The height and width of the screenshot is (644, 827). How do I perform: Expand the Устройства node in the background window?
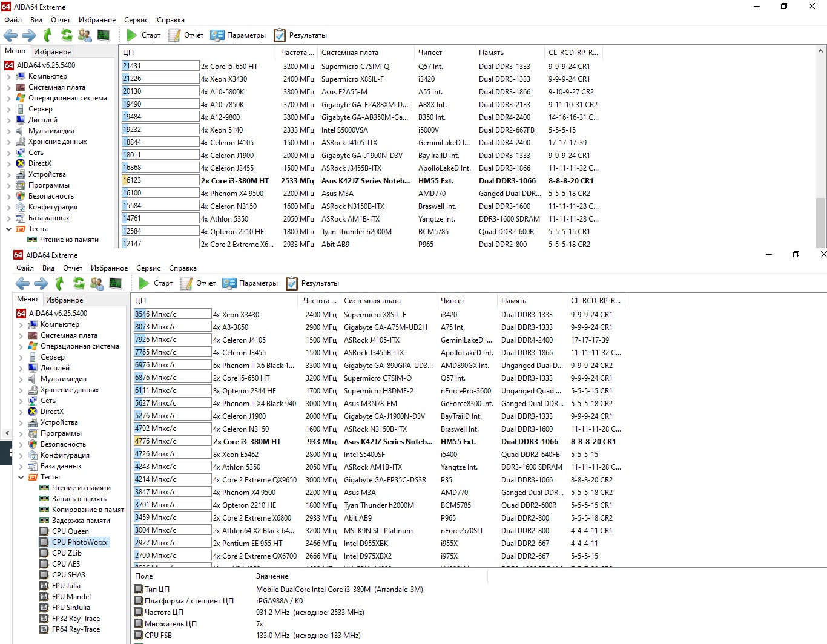pyautogui.click(x=8, y=174)
